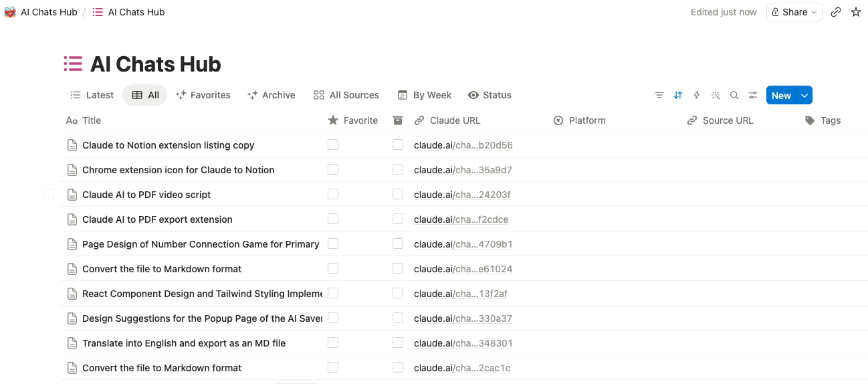Viewport: 868px width, 384px height.
Task: Check archive box for 'Claude AI to PDF export extension'
Action: point(398,219)
